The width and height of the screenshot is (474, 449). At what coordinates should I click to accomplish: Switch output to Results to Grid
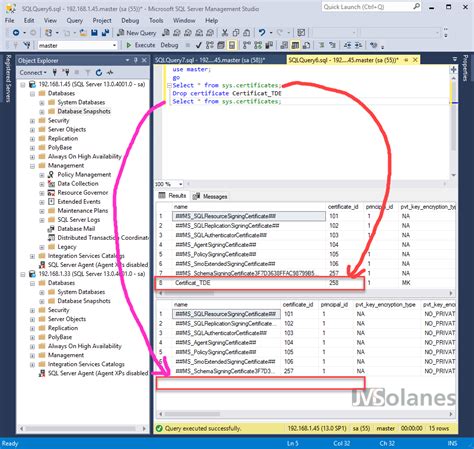pyautogui.click(x=295, y=45)
